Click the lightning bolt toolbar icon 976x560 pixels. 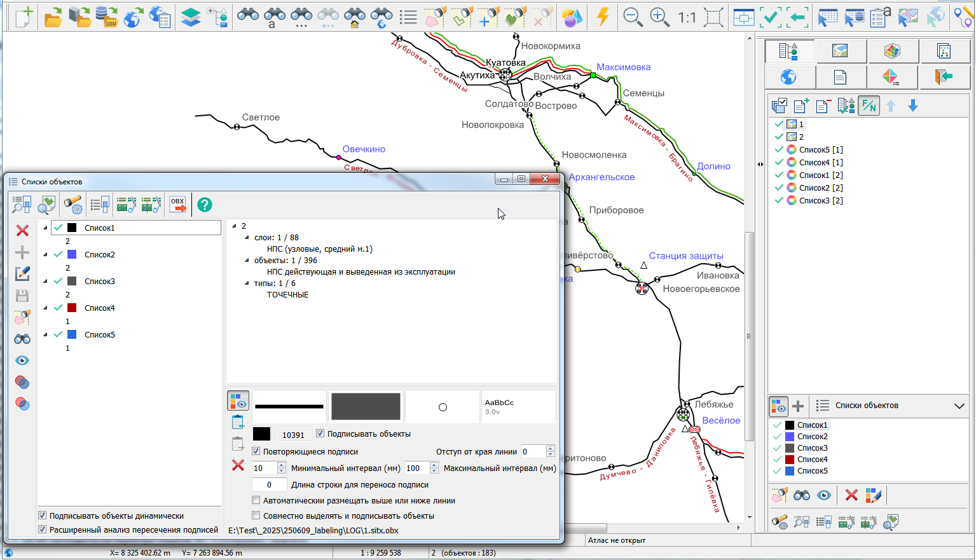(603, 17)
